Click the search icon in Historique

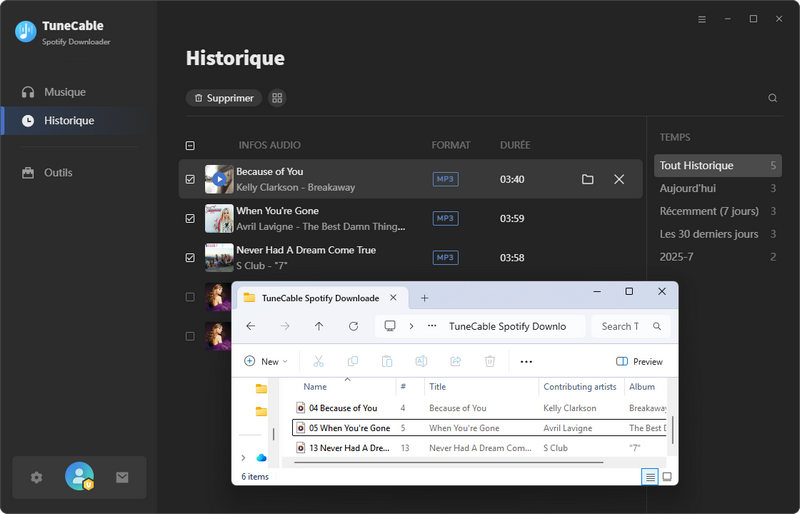tap(772, 98)
